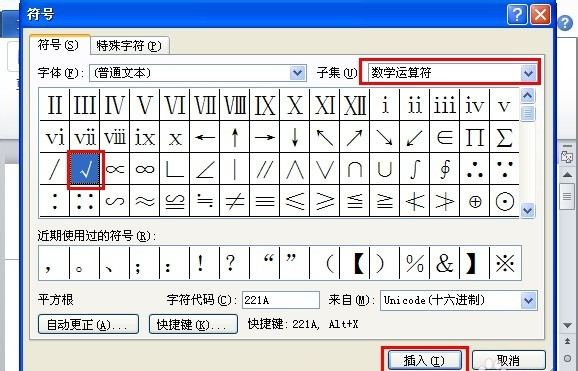
Task: Select the infinity symbol ∞
Action: click(x=145, y=169)
